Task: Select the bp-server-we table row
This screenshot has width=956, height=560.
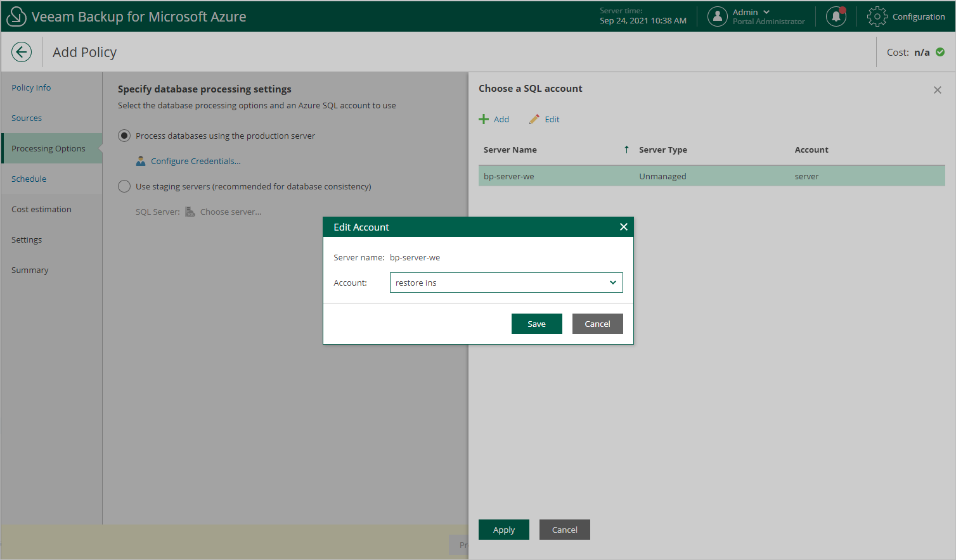Action: 712,176
